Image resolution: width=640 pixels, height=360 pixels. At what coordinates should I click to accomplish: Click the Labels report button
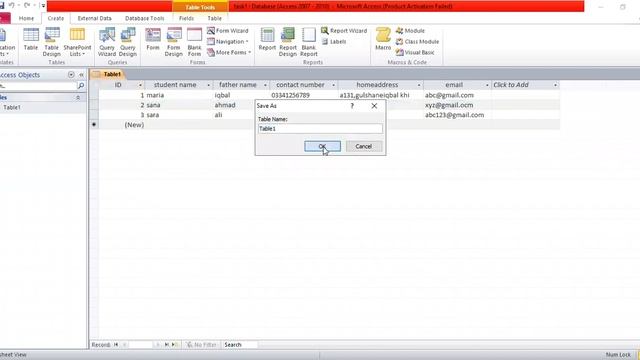334,42
